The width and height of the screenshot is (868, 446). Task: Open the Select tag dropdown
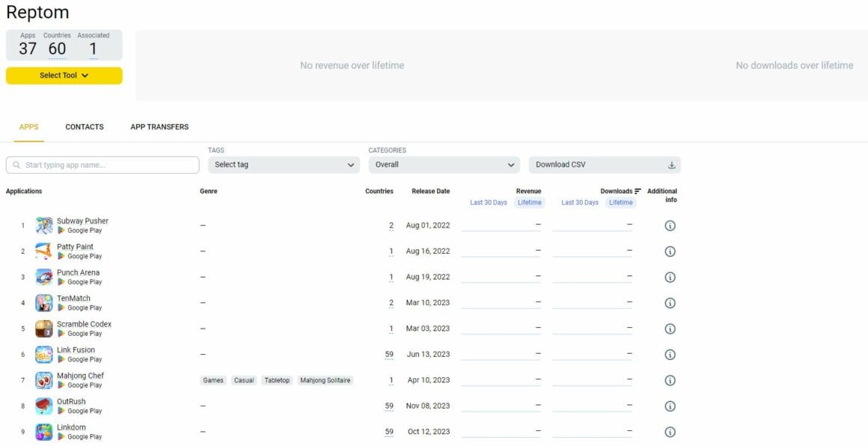(284, 165)
